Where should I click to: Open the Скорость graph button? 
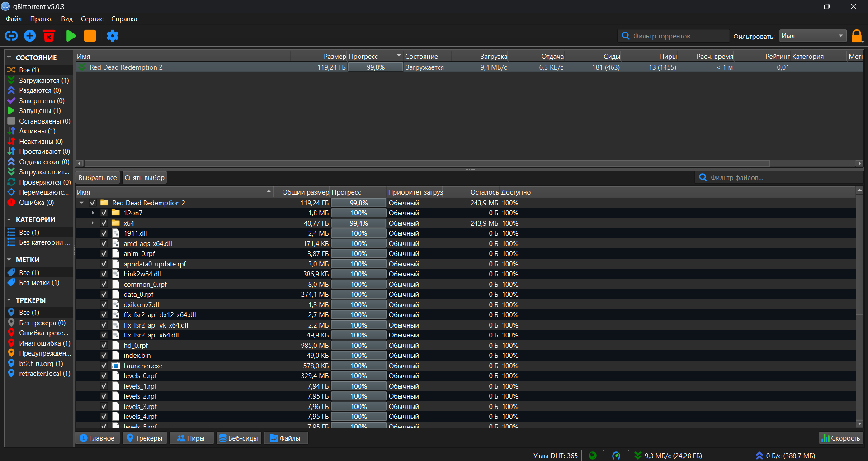pos(841,438)
